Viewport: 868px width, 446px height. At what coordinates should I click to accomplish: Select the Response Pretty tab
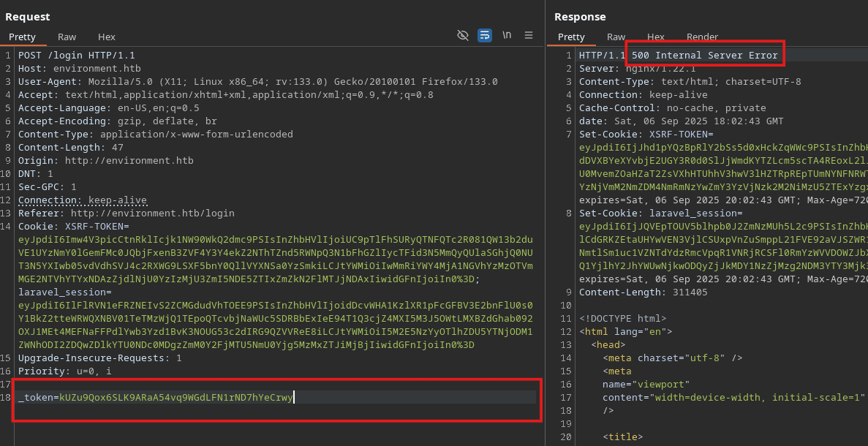pos(571,37)
